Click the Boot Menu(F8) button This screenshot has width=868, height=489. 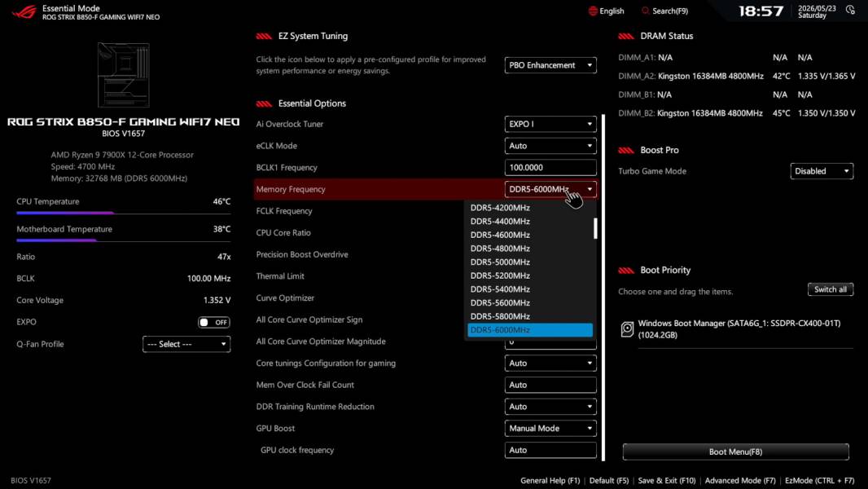coord(736,452)
